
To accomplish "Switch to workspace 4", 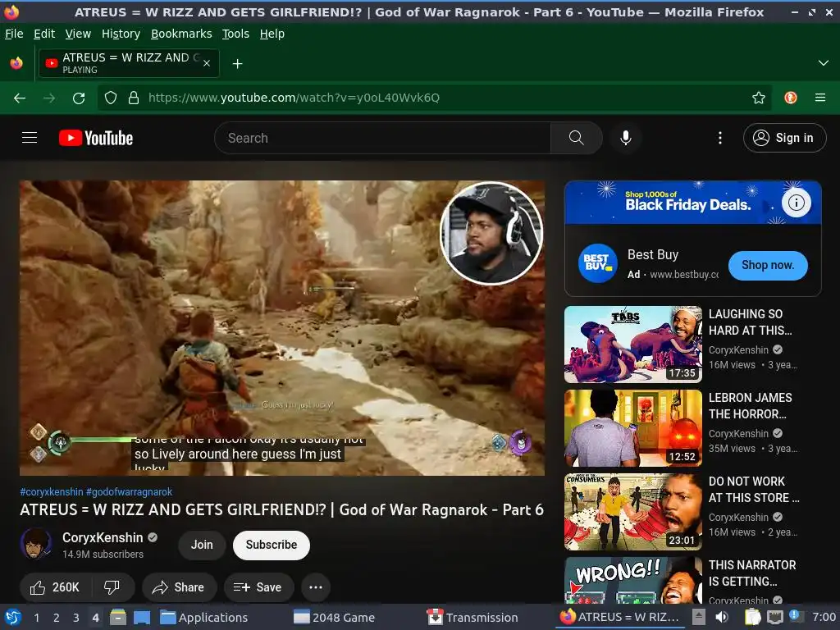I will pos(95,618).
